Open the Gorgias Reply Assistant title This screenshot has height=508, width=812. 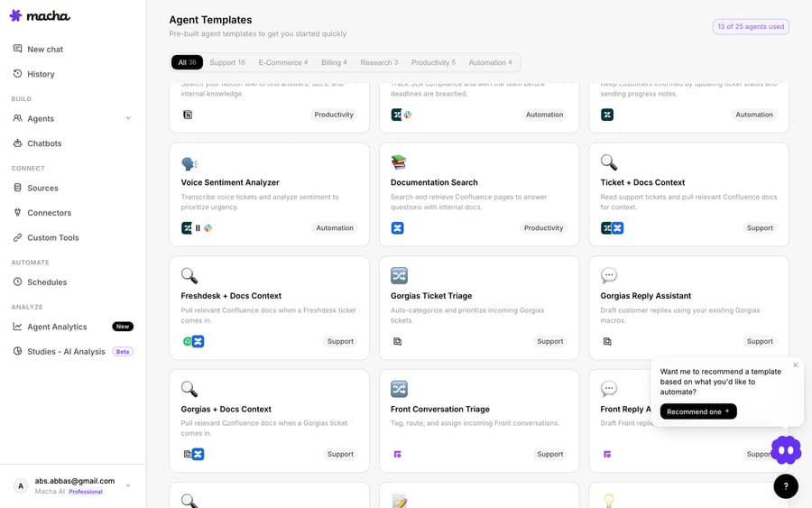(x=645, y=296)
